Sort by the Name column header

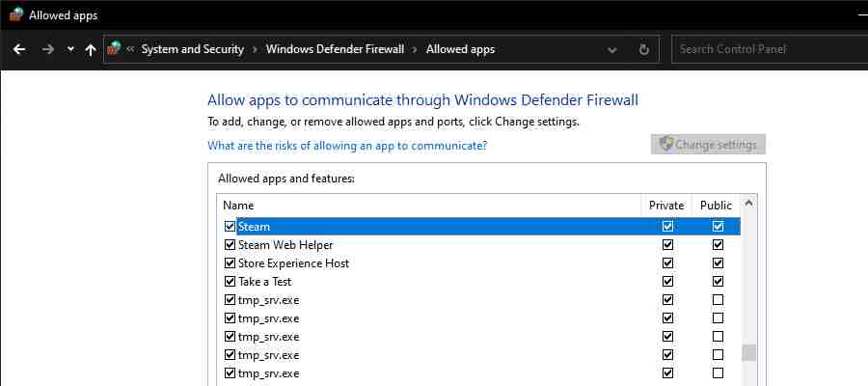(x=238, y=205)
